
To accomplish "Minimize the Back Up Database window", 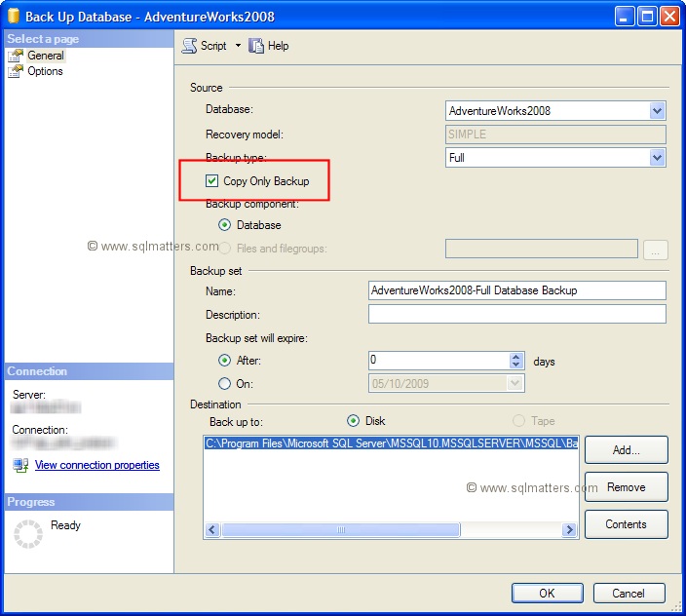I will click(x=625, y=17).
